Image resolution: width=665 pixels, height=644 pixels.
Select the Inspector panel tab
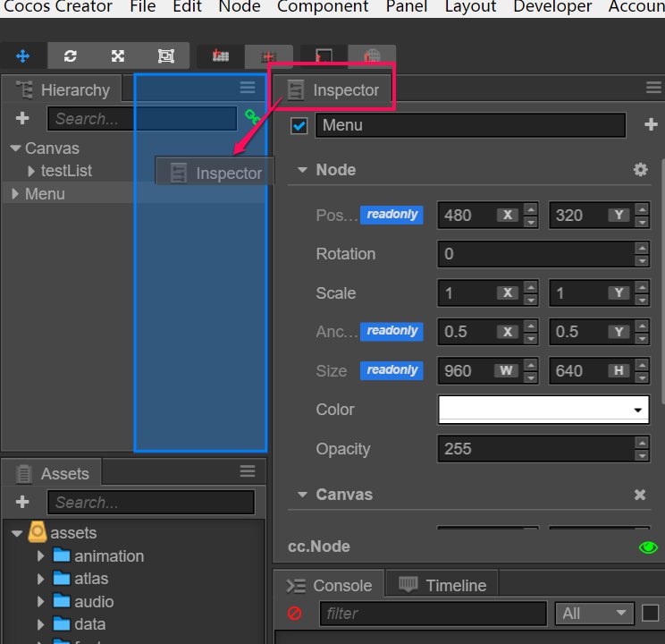(x=332, y=90)
